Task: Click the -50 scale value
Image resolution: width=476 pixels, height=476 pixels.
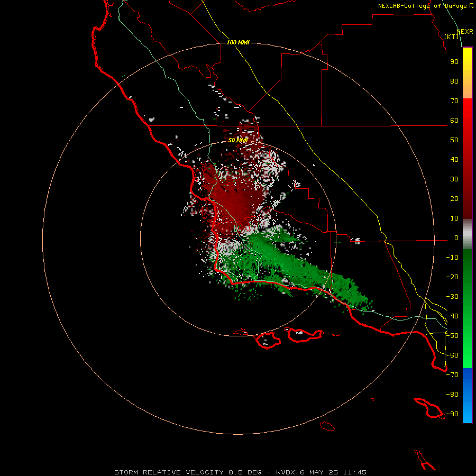Action: 452,336
